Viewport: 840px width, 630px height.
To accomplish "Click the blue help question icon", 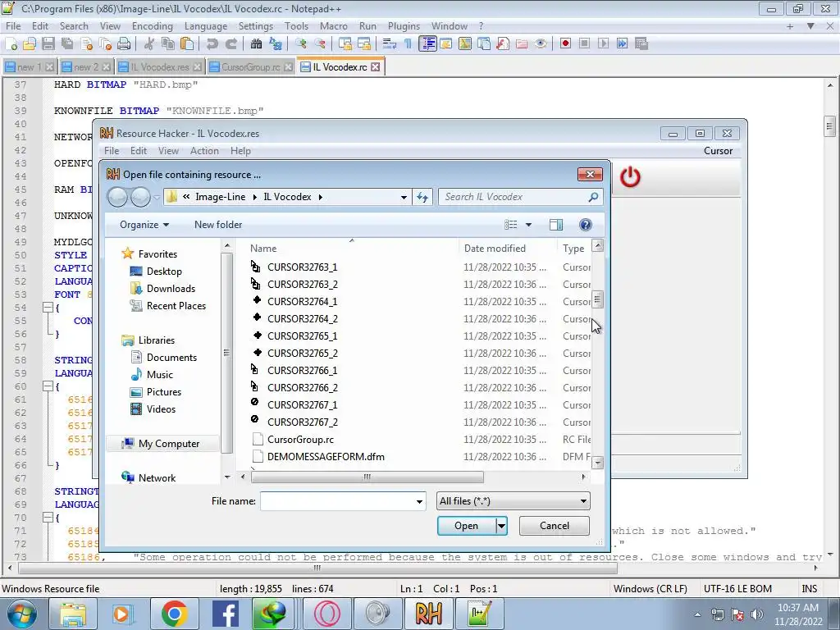I will (x=586, y=225).
